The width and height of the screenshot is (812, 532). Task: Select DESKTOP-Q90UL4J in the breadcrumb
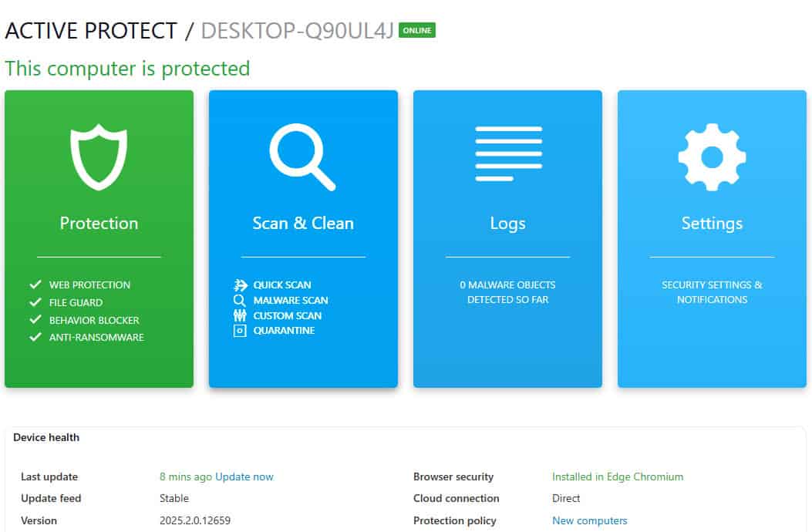[x=298, y=31]
